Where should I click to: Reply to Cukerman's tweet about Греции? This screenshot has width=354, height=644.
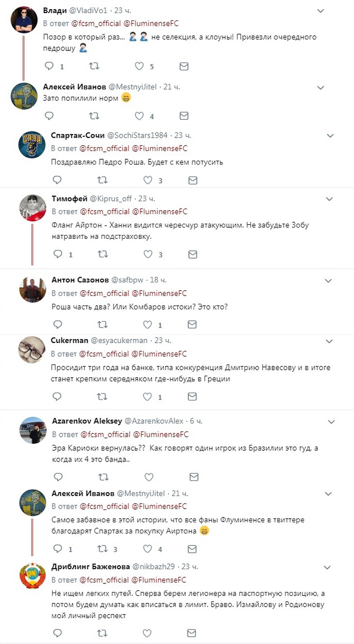57,396
